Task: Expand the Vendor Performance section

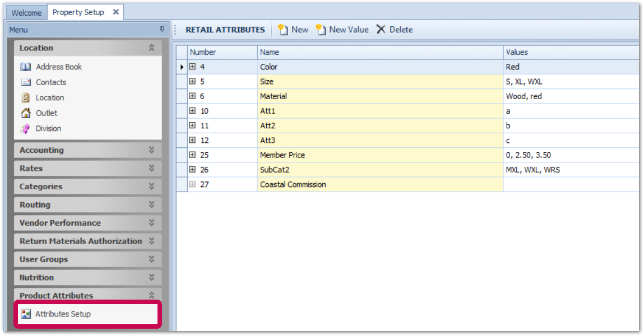Action: pyautogui.click(x=151, y=223)
